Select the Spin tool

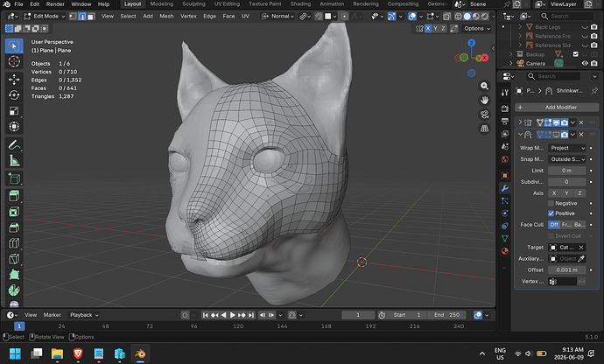click(x=14, y=290)
